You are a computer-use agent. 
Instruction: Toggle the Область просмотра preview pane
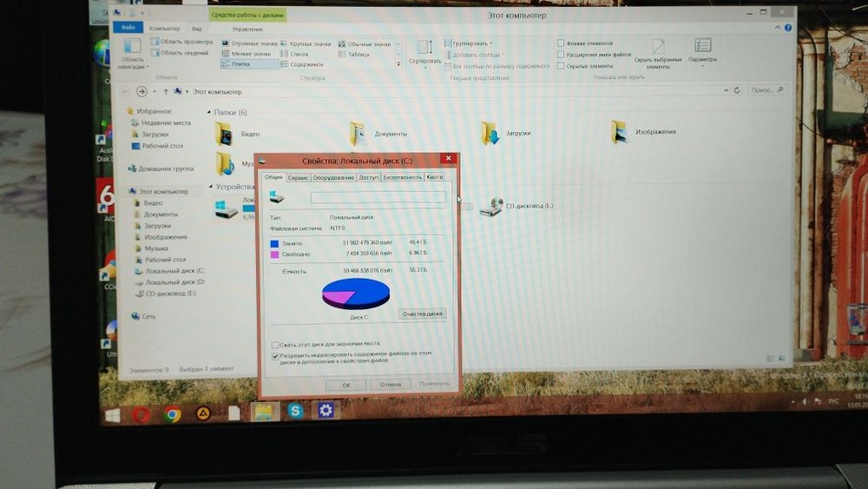182,42
